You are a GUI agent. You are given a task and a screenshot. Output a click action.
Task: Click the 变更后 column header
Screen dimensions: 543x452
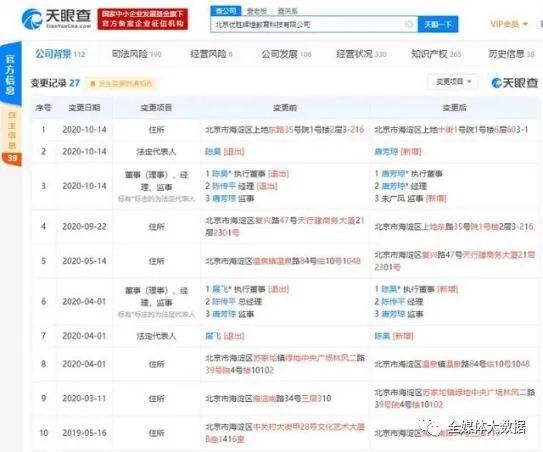[x=454, y=108]
